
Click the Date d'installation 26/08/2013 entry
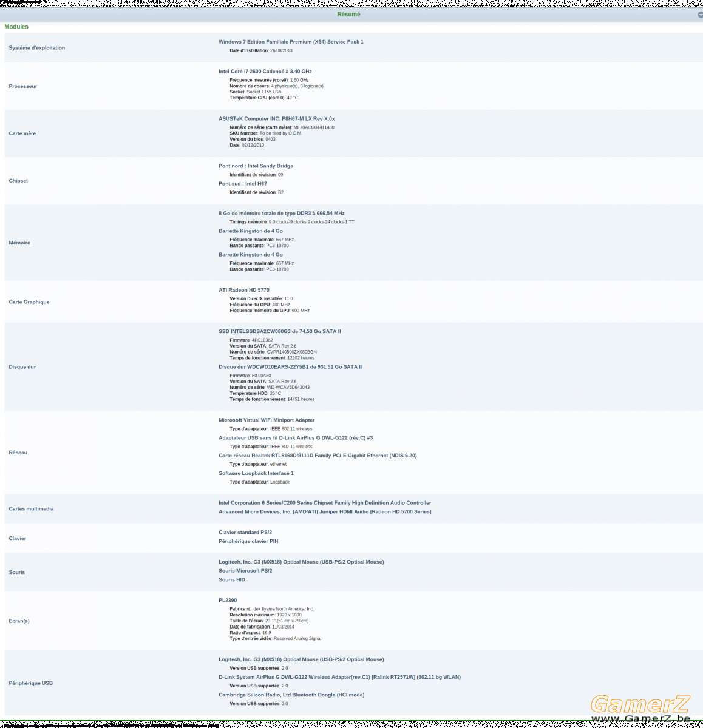click(x=261, y=51)
